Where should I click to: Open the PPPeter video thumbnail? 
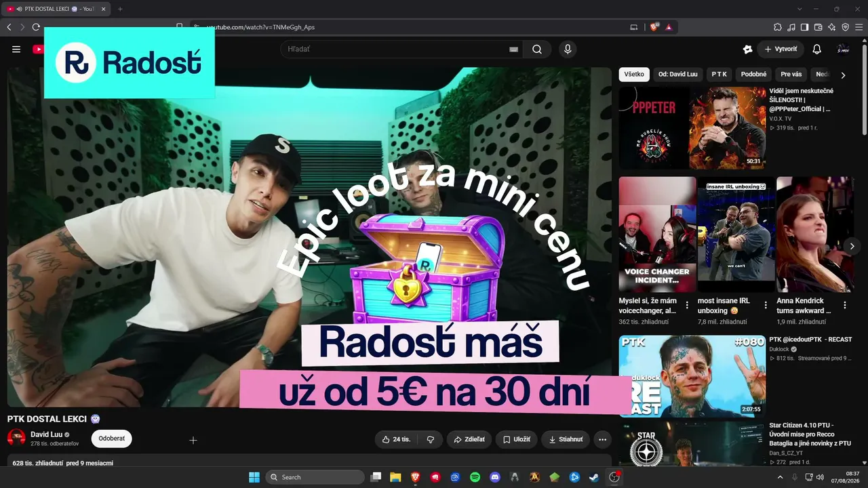coord(692,127)
